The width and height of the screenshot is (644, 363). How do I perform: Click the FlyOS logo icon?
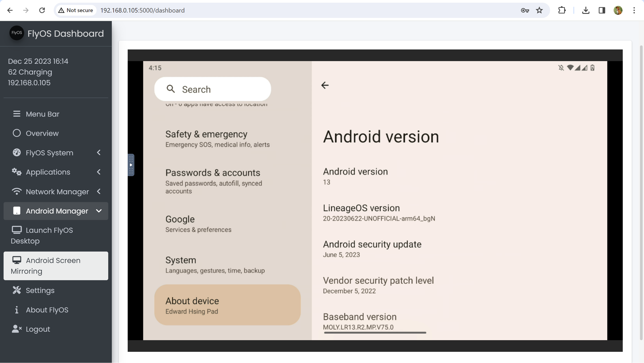click(17, 33)
